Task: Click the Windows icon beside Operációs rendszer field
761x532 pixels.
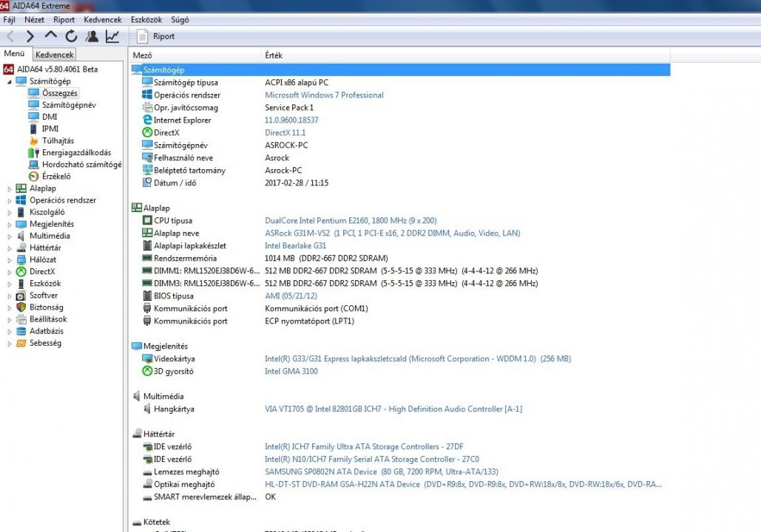Action: coord(147,95)
